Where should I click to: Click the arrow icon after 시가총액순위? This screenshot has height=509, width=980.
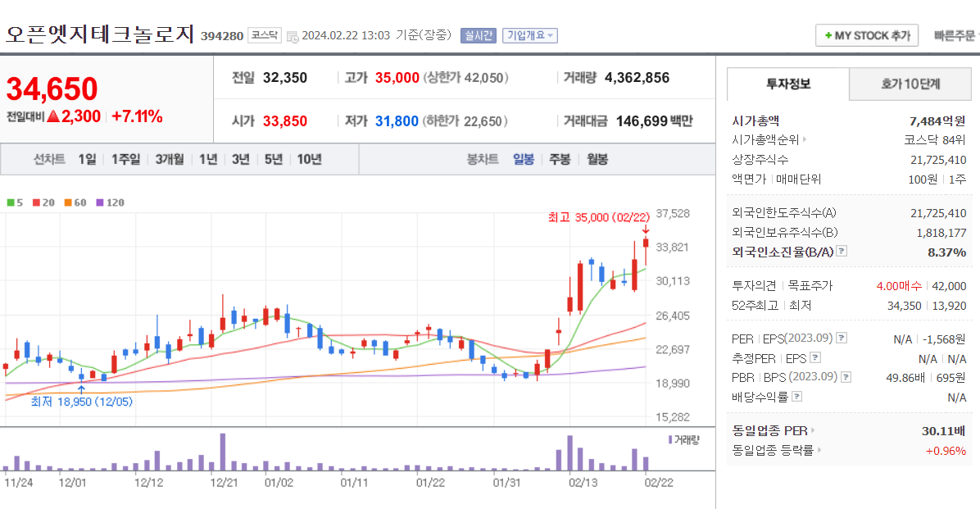805,140
